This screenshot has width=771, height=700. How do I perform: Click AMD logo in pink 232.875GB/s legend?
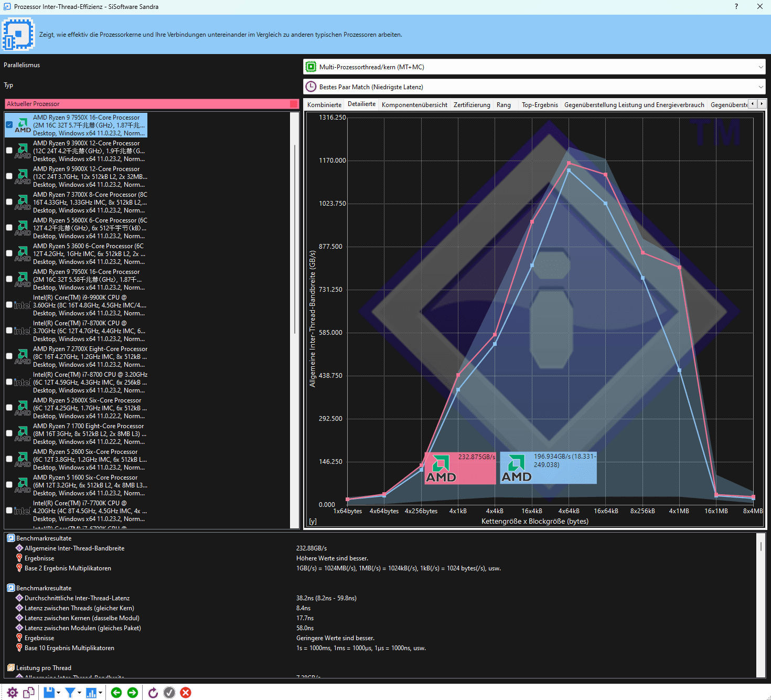(441, 469)
